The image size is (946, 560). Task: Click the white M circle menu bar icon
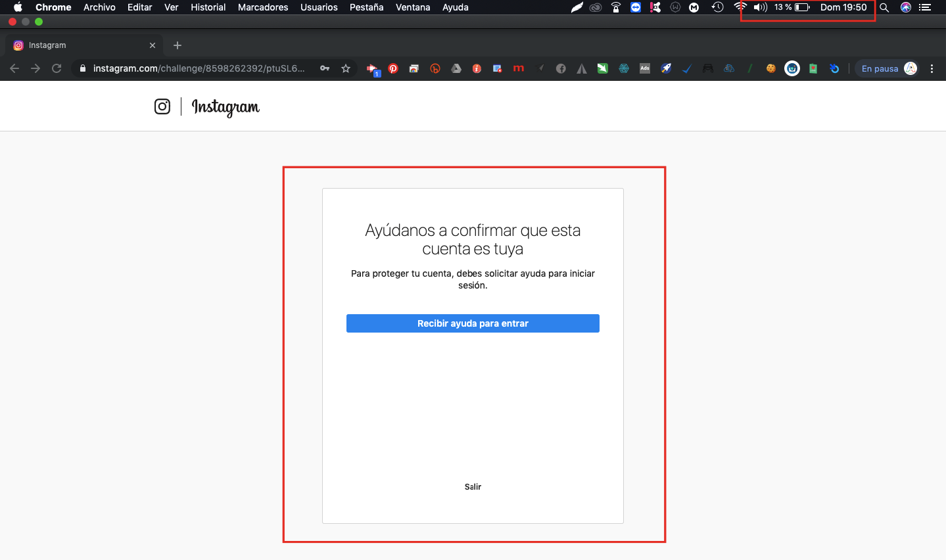coord(694,7)
